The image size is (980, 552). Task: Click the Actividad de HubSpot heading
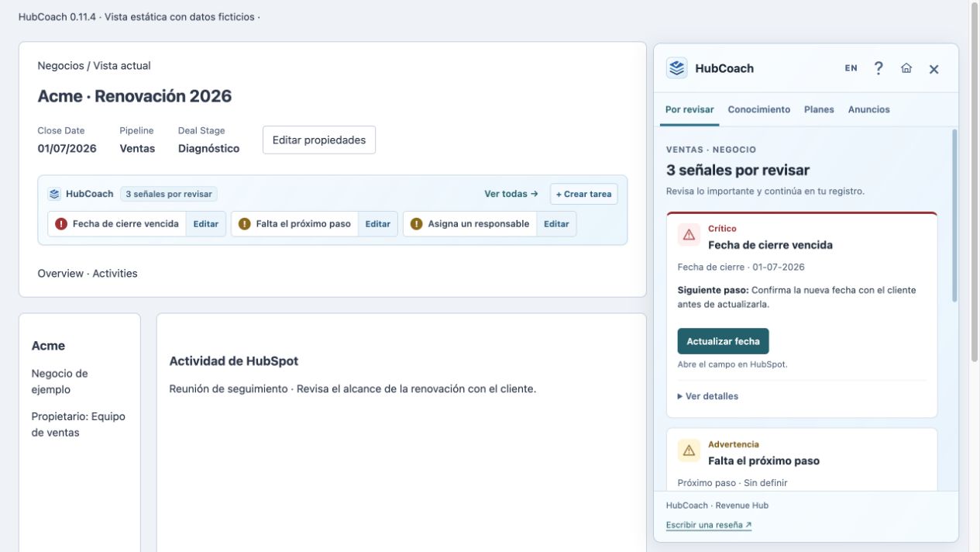234,361
